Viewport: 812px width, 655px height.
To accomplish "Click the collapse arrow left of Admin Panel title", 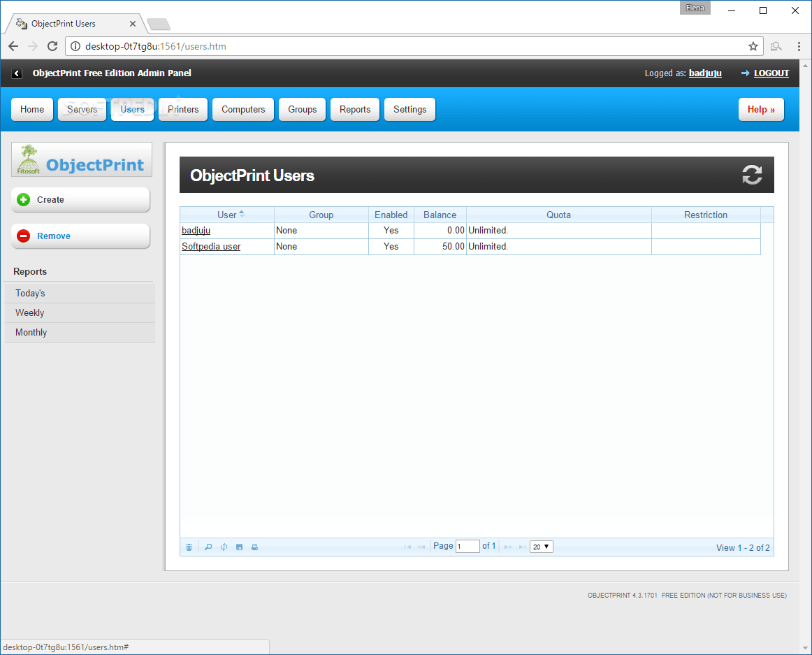I will pos(17,73).
